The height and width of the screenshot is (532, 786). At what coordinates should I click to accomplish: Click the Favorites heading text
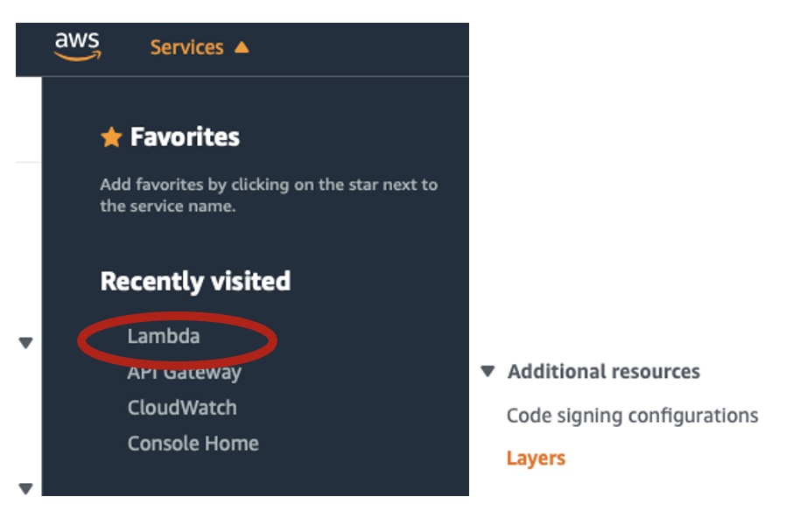[185, 137]
